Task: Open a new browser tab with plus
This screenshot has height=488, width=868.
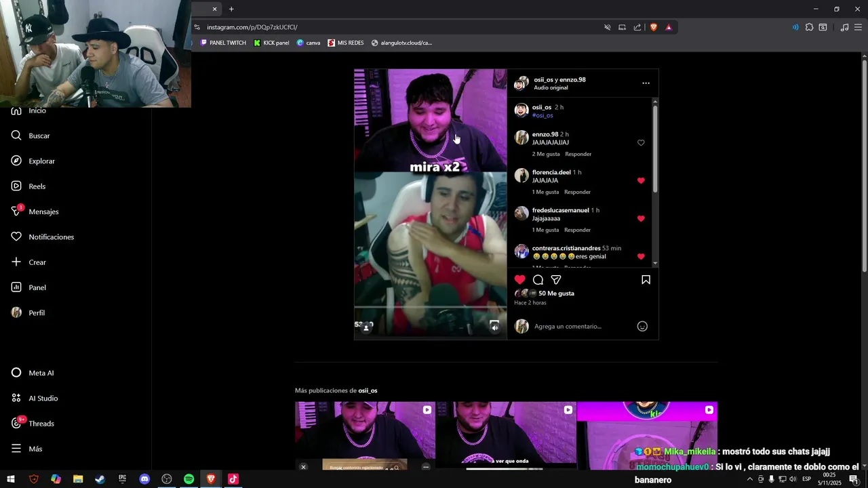Action: point(231,9)
